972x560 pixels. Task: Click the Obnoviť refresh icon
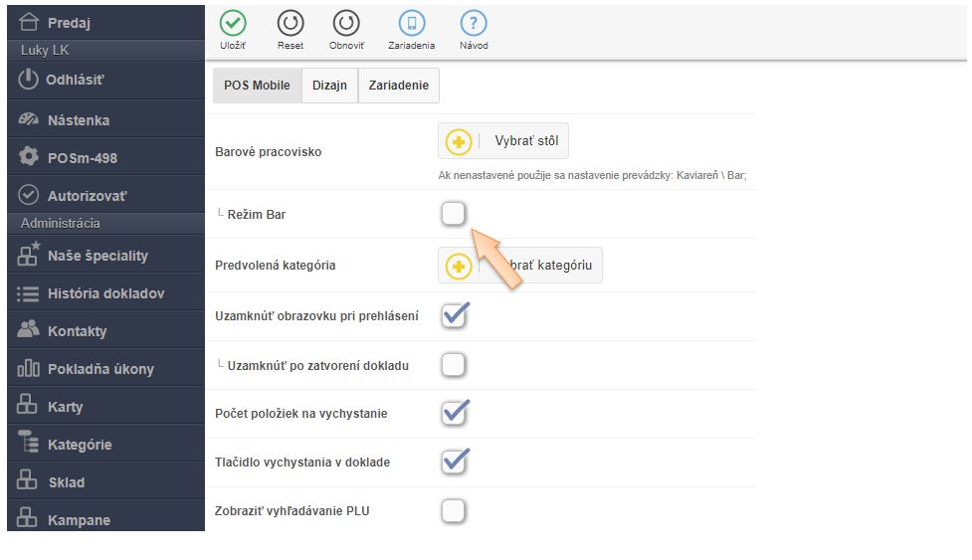346,23
